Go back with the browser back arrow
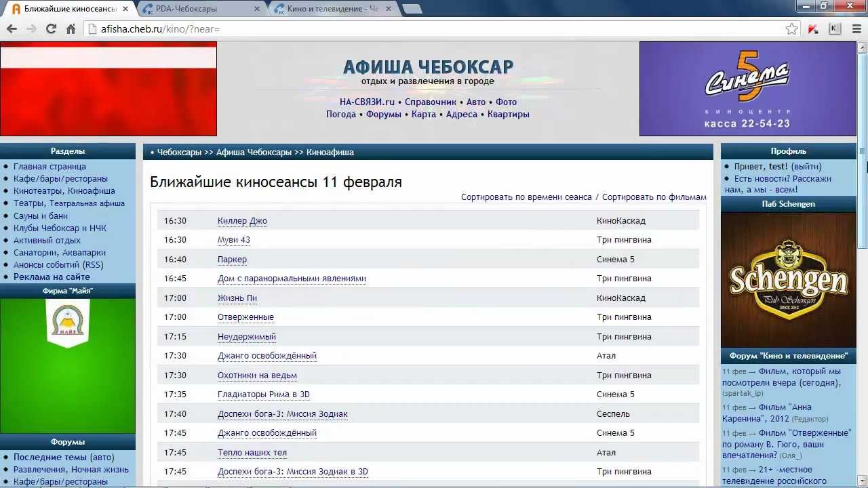868x488 pixels. pos(12,29)
